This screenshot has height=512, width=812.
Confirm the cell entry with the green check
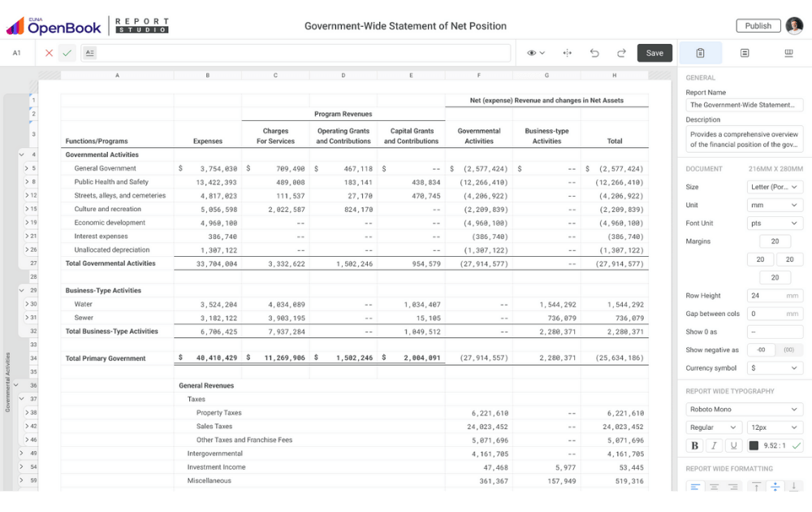click(67, 53)
